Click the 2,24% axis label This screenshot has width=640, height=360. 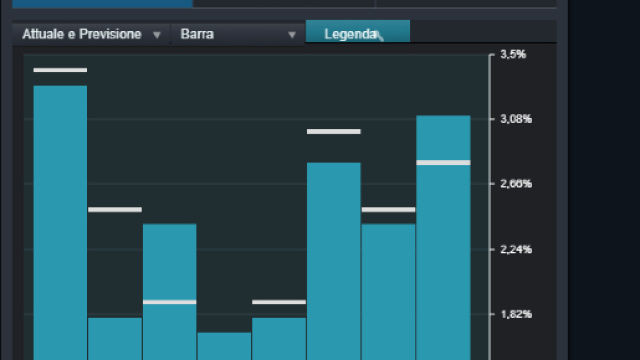516,249
